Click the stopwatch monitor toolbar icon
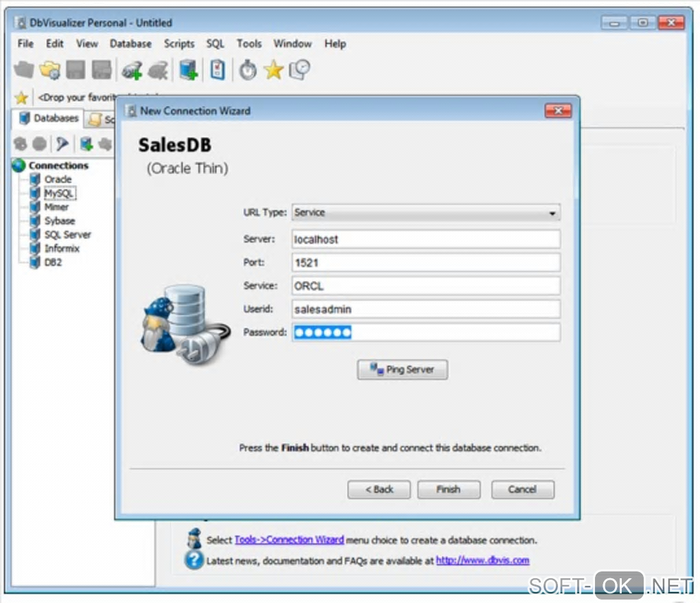This screenshot has width=700, height=603. (248, 70)
